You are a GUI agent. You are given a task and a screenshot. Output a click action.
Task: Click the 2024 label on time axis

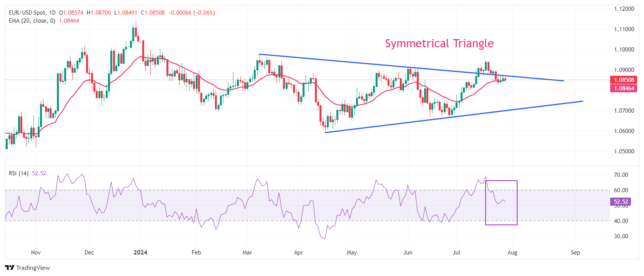tap(140, 253)
